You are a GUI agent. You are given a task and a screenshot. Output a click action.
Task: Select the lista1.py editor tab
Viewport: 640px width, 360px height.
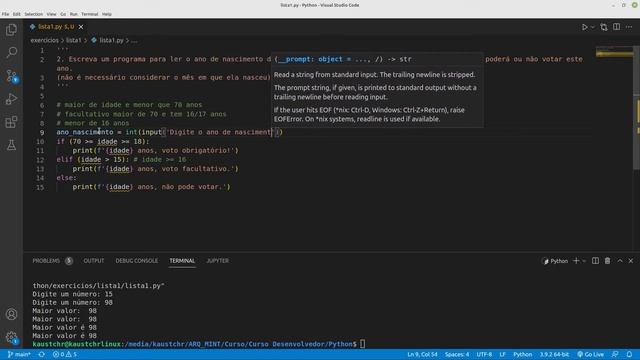[56, 27]
